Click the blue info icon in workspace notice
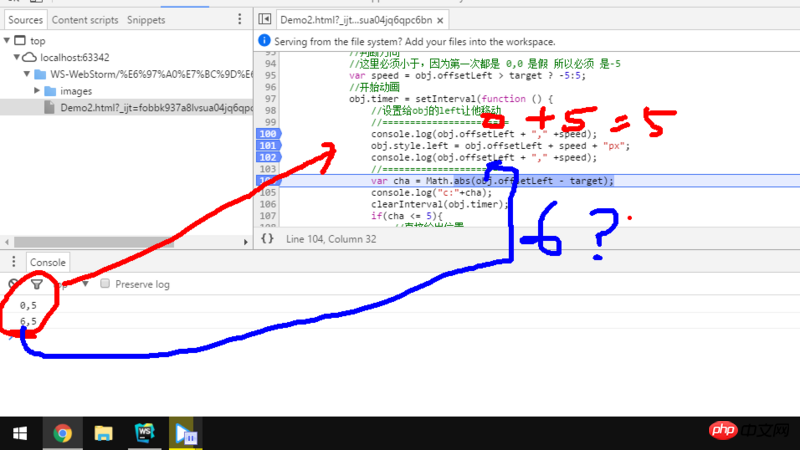The width and height of the screenshot is (800, 450). [x=264, y=40]
